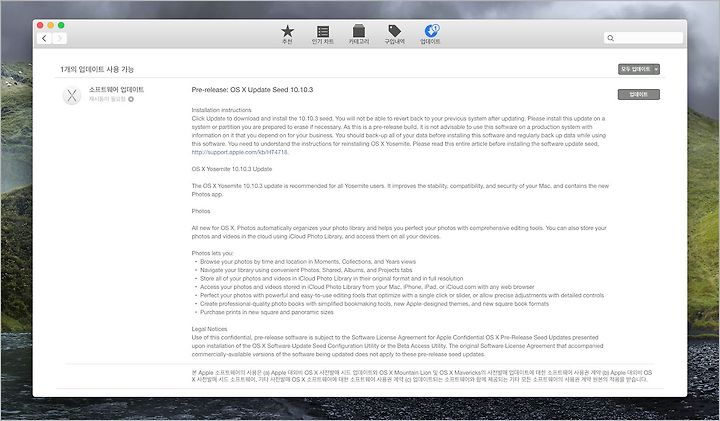Open the Featured (추천) star tab
Screen dimensions: 720x421
pos(287,34)
